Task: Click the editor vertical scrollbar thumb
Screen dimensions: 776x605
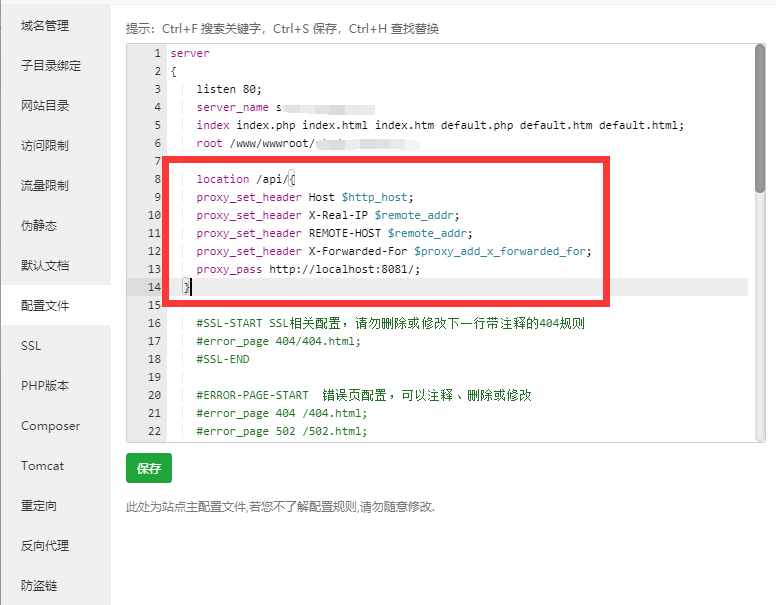Action: click(760, 119)
